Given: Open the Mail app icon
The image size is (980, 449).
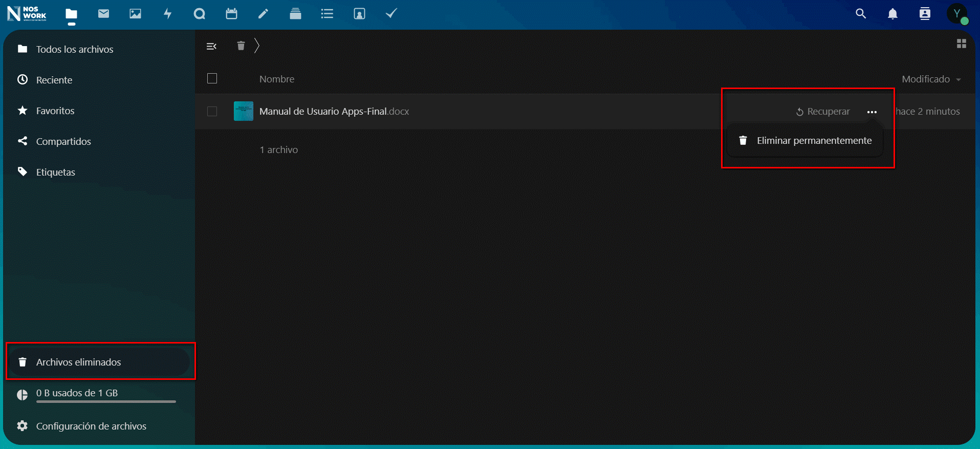Looking at the screenshot, I should [x=103, y=14].
